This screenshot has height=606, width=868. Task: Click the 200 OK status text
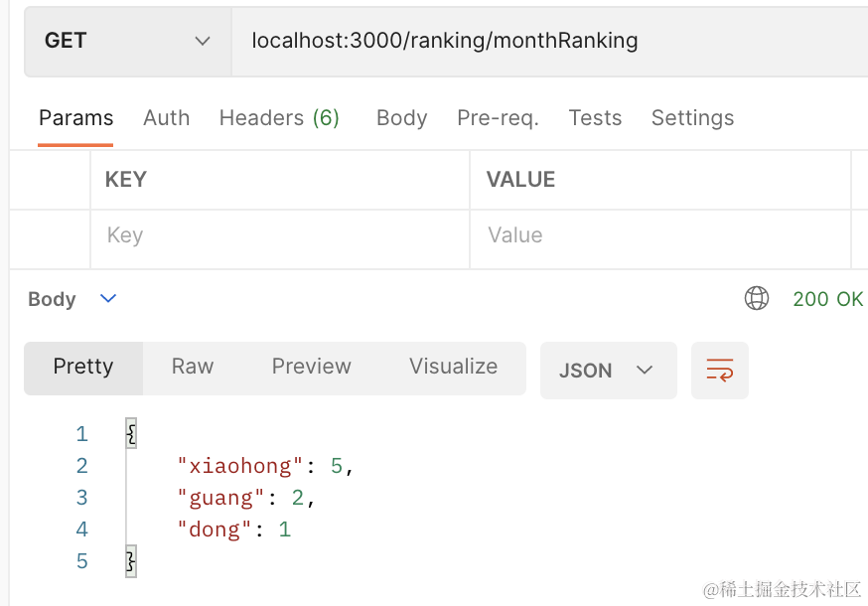point(827,298)
